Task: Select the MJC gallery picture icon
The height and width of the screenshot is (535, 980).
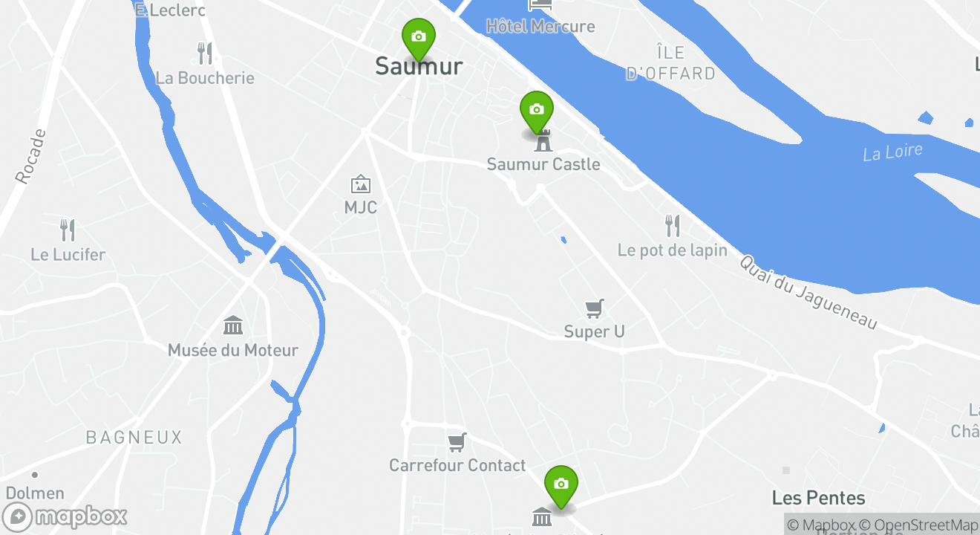Action: pyautogui.click(x=361, y=184)
